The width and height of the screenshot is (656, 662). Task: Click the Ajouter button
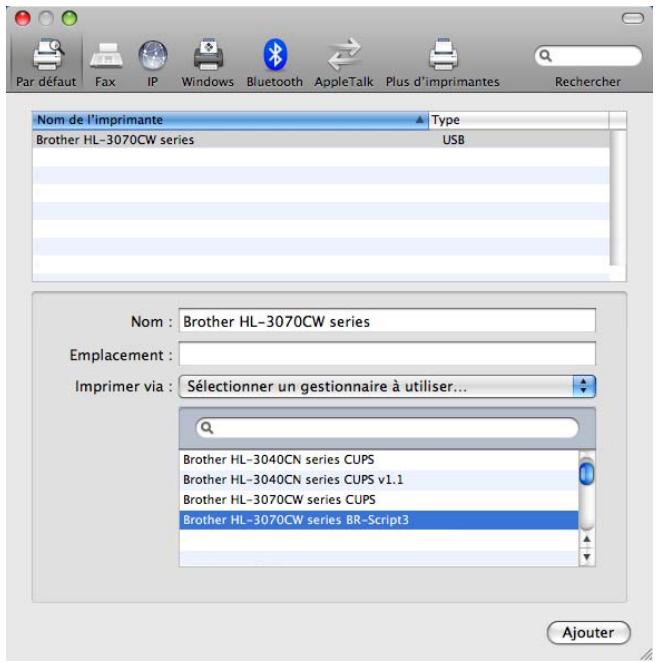(588, 632)
